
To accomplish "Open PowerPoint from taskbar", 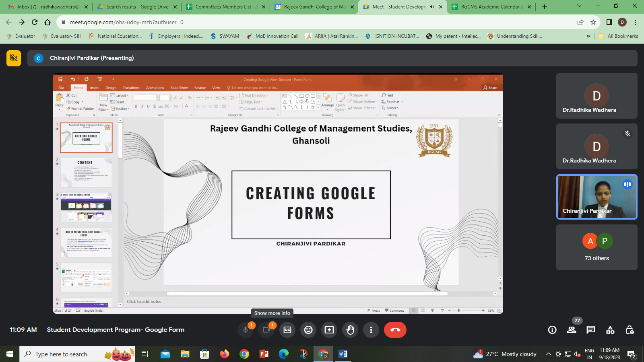I will pyautogui.click(x=264, y=354).
